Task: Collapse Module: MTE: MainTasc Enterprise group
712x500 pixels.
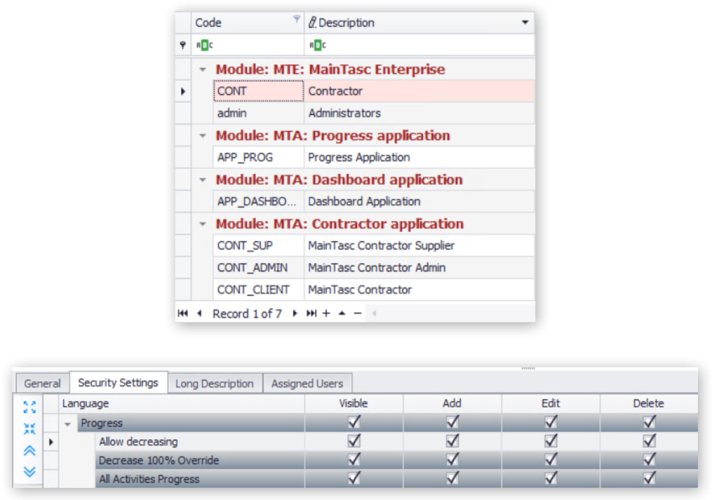Action: coord(204,70)
